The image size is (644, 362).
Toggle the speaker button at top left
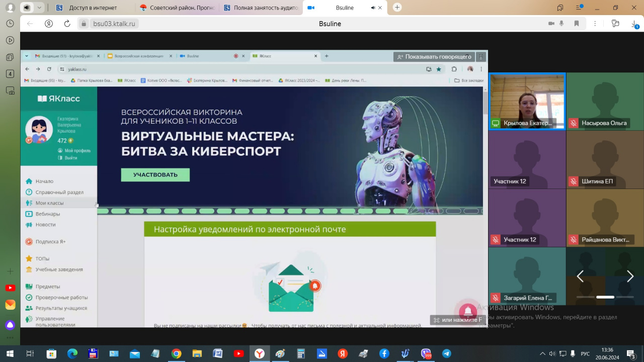click(x=27, y=8)
